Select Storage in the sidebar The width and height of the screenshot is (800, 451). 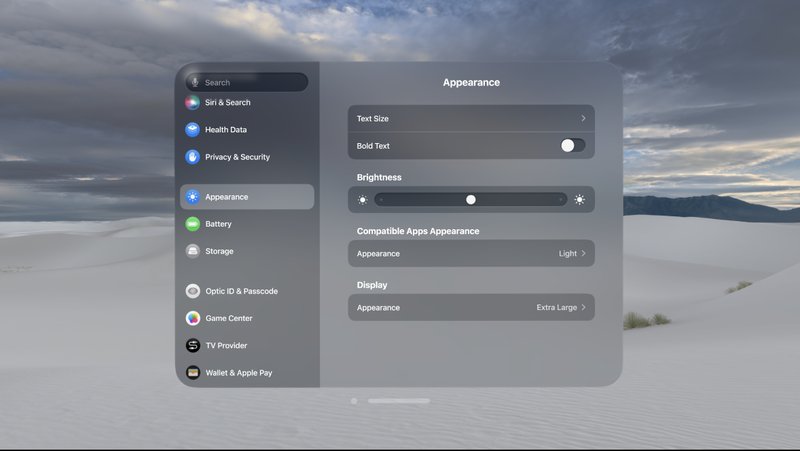[x=247, y=251]
